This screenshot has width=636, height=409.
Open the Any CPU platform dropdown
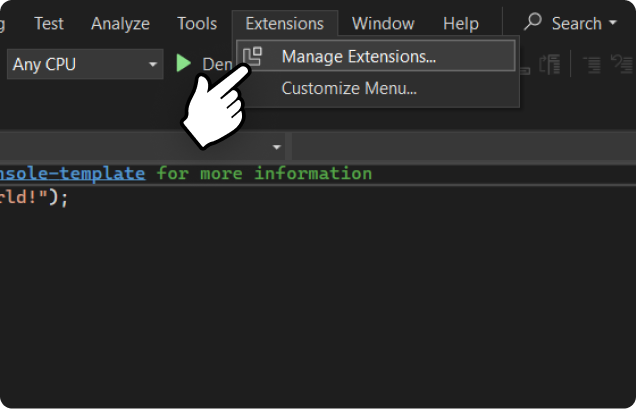[84, 65]
